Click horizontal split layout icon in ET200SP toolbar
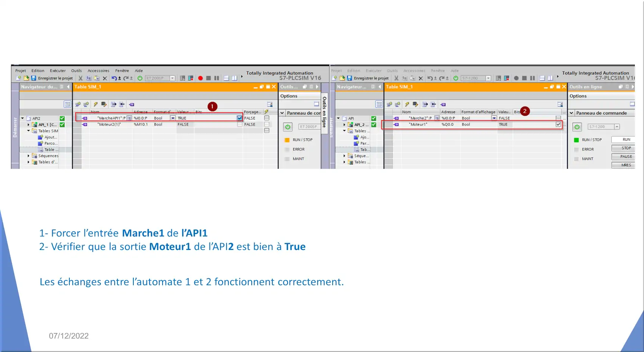Viewport: 644px width, 352px height. coord(226,78)
